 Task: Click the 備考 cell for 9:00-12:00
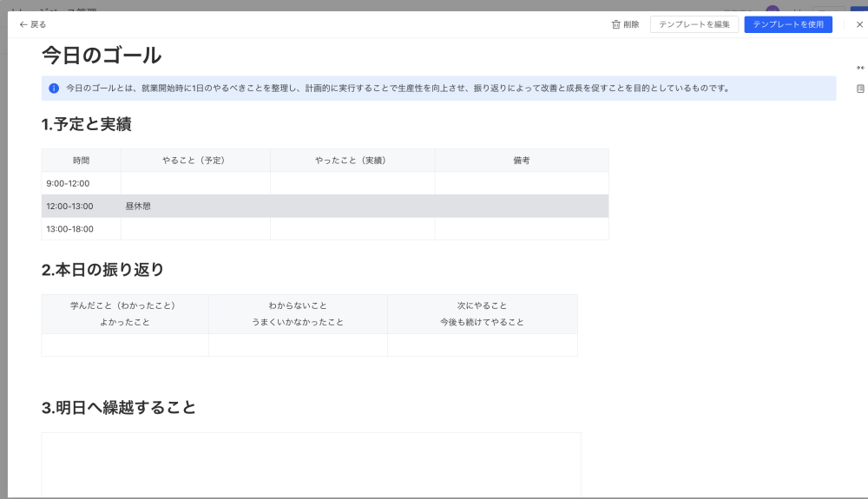pos(521,183)
